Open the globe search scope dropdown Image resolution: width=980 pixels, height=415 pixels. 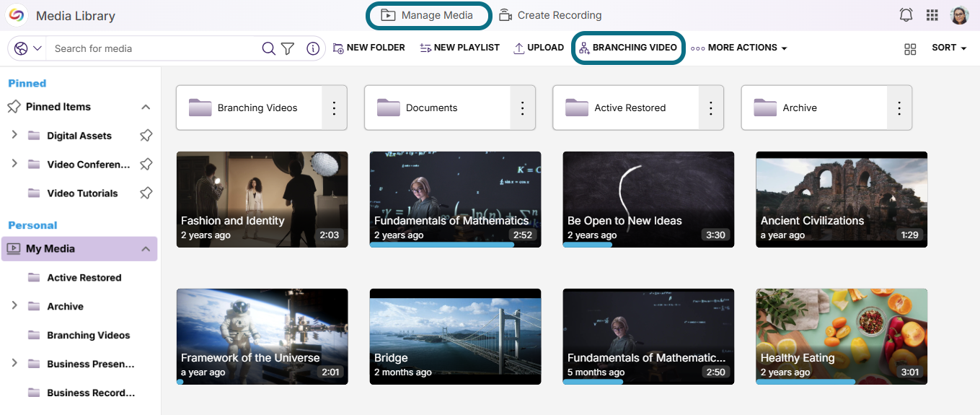coord(28,48)
